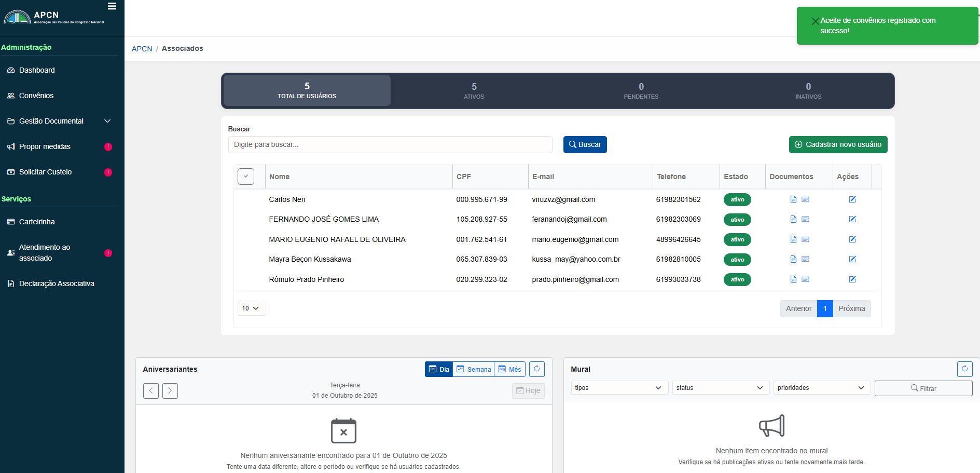Click Cadastrar novo usuário button

click(x=838, y=144)
